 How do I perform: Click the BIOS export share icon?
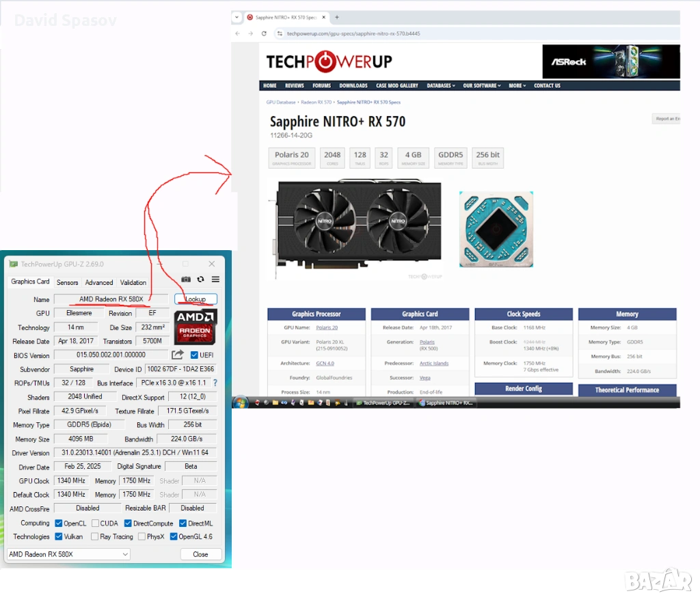[178, 355]
